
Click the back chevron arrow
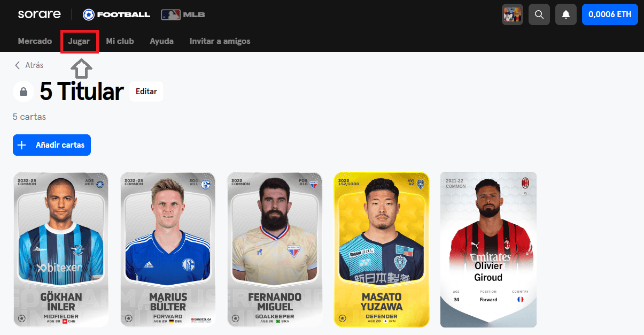point(18,65)
